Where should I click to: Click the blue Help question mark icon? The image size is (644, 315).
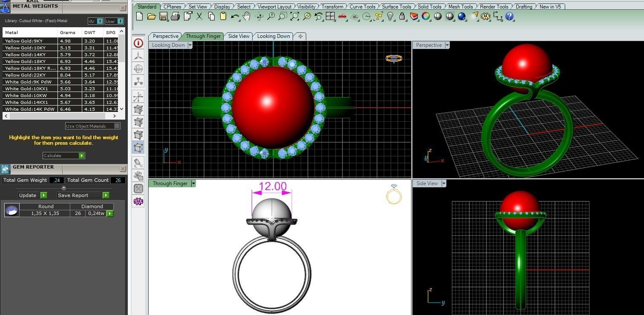tap(509, 17)
